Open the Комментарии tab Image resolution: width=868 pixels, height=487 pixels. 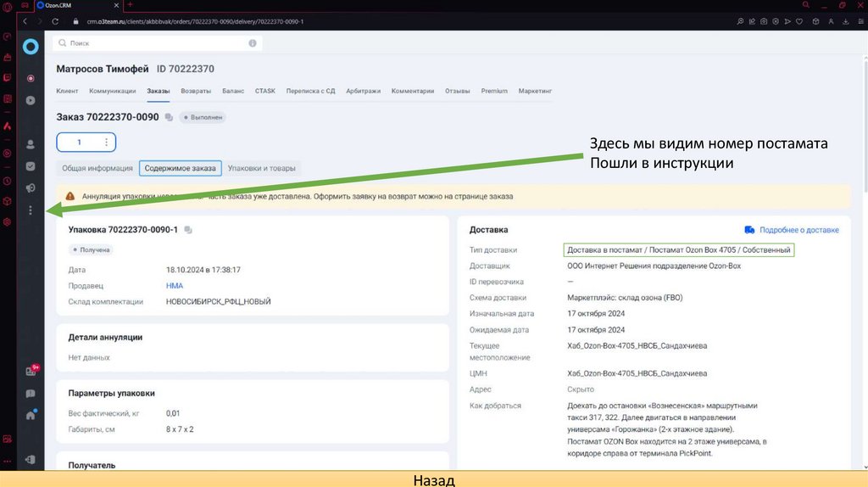point(413,91)
